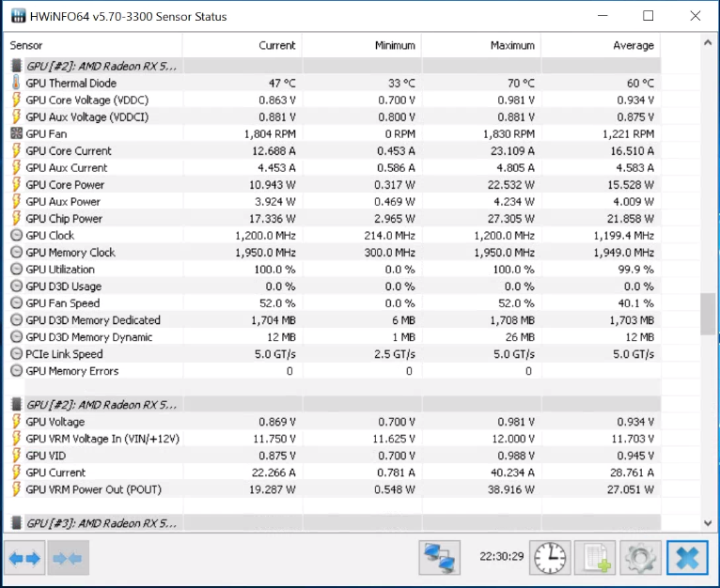Select the GPU Aux Voltage (VDDCI) row label
The height and width of the screenshot is (588, 720).
pyautogui.click(x=87, y=117)
